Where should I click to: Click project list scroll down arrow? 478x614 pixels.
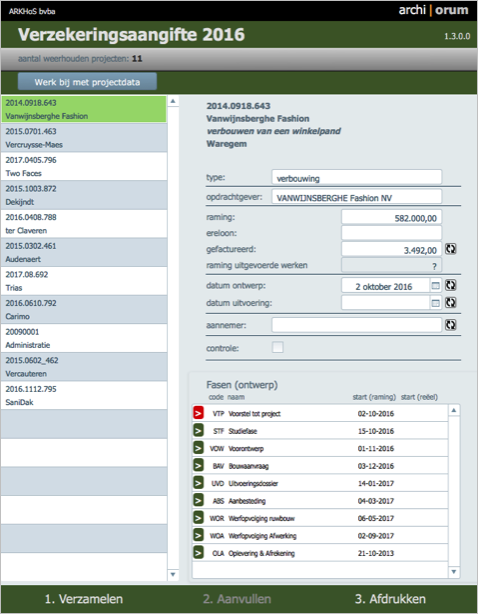pyautogui.click(x=173, y=574)
